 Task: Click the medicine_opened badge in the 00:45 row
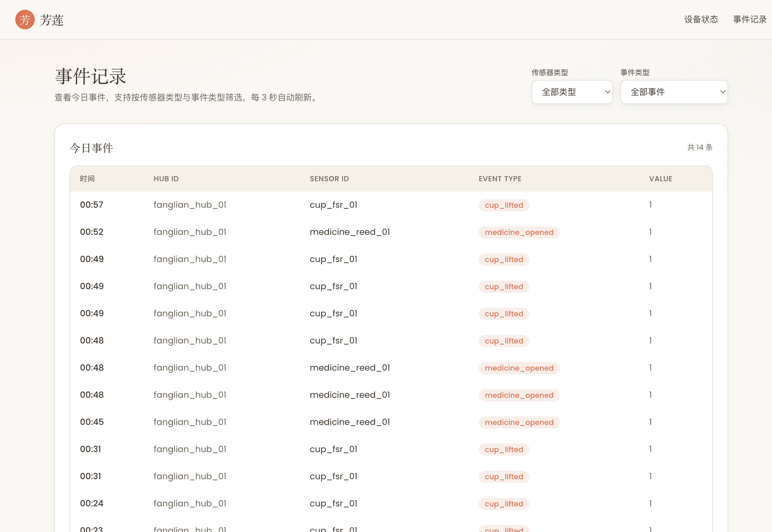click(x=519, y=422)
